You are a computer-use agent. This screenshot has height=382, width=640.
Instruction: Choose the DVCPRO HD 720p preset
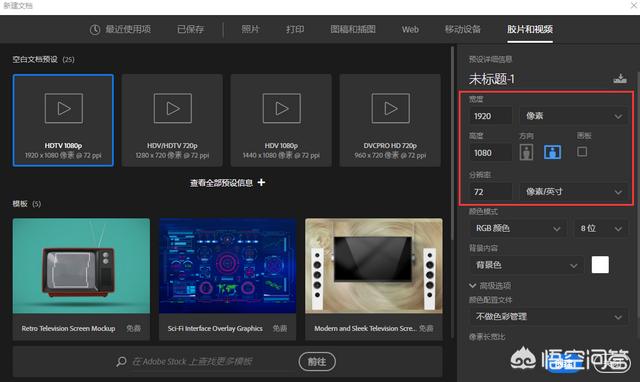click(390, 120)
